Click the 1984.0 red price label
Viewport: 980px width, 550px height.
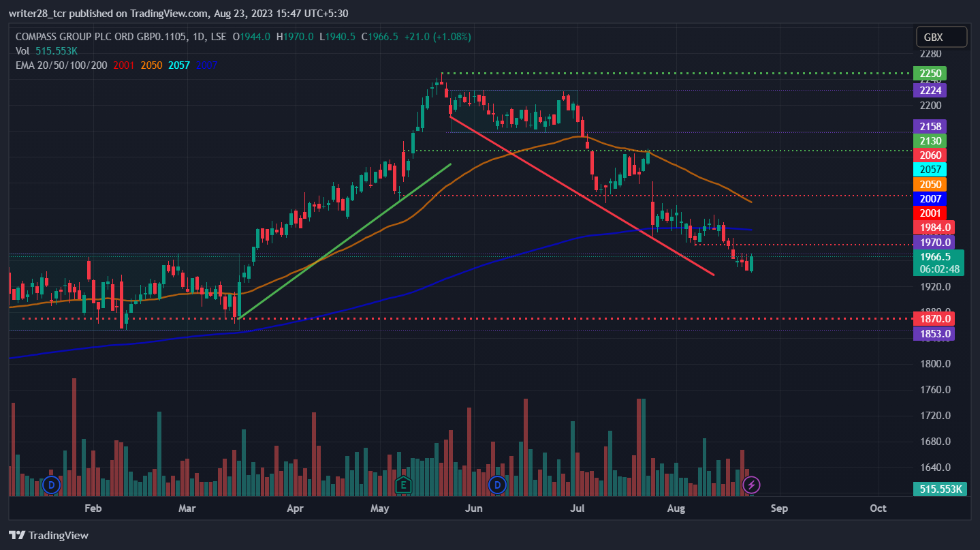(934, 228)
